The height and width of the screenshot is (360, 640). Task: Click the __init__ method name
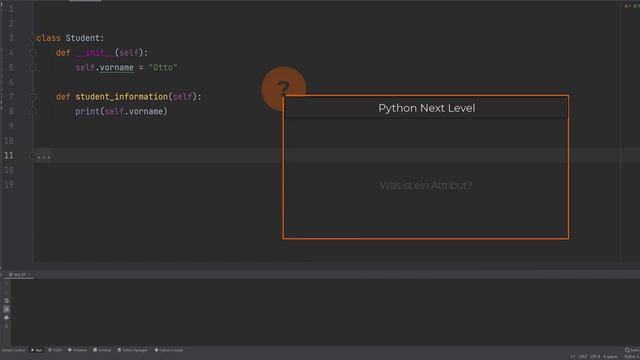95,53
